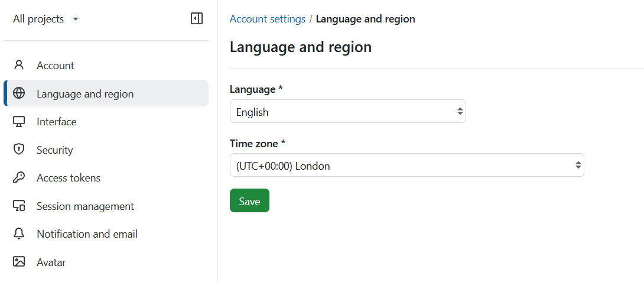Open the All projects dropdown
Viewport: 644px width, 282px height.
coord(45,19)
